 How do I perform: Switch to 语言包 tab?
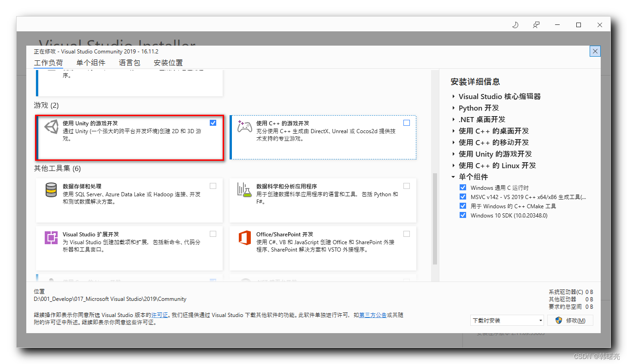pyautogui.click(x=130, y=63)
